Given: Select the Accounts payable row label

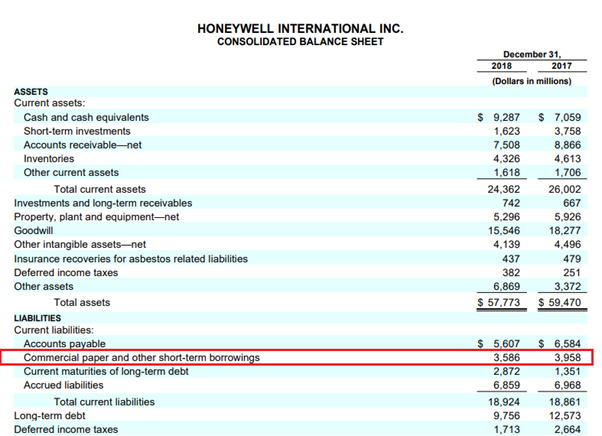Looking at the screenshot, I should tap(64, 343).
